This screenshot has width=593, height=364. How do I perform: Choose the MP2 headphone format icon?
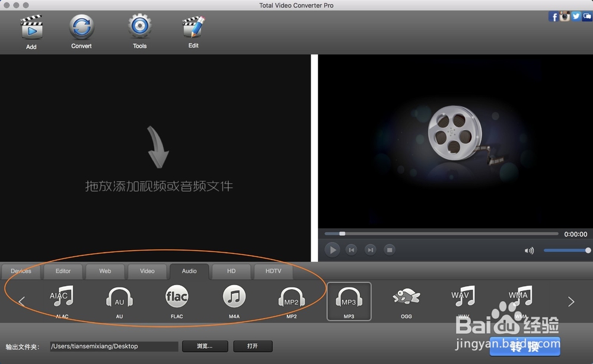(x=292, y=301)
